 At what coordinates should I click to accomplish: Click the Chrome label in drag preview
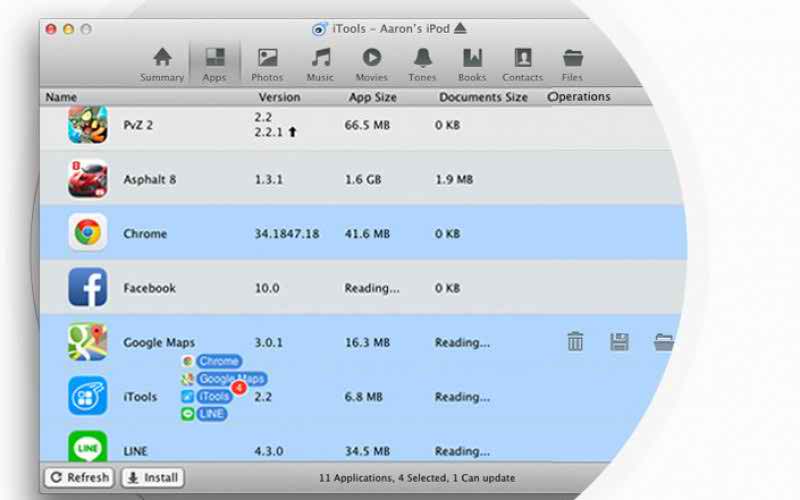tap(219, 361)
